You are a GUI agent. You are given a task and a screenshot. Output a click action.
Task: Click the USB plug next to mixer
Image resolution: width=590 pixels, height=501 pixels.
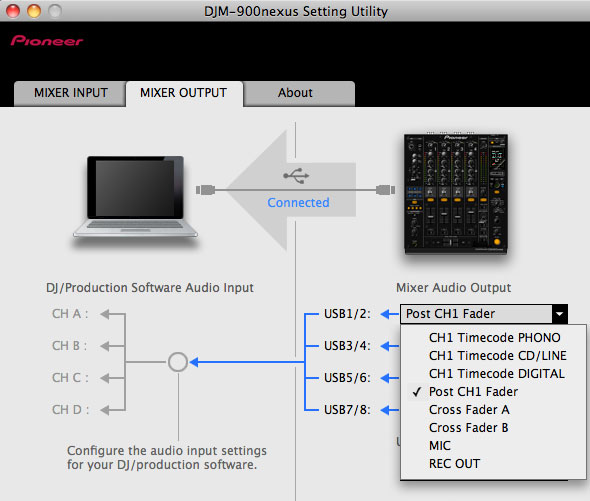pos(386,190)
